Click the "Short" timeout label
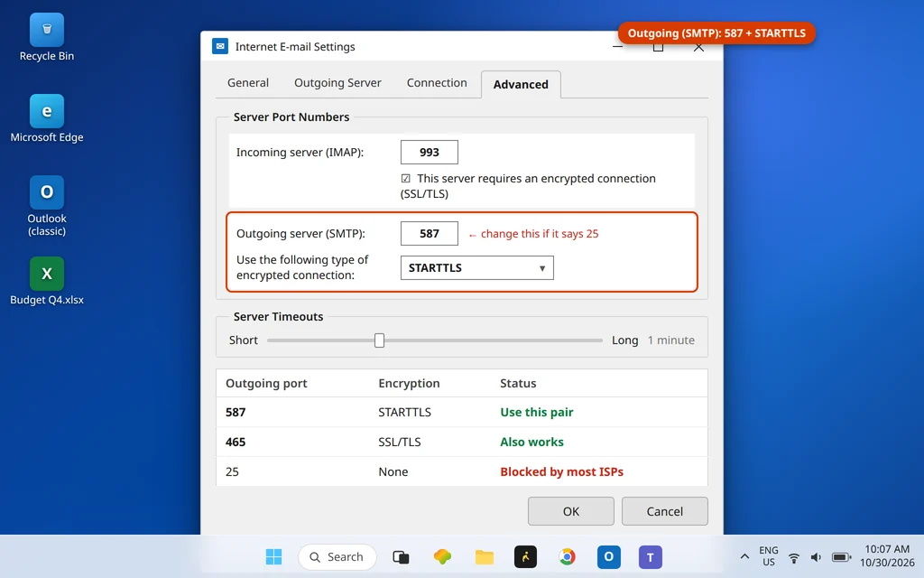 (244, 340)
